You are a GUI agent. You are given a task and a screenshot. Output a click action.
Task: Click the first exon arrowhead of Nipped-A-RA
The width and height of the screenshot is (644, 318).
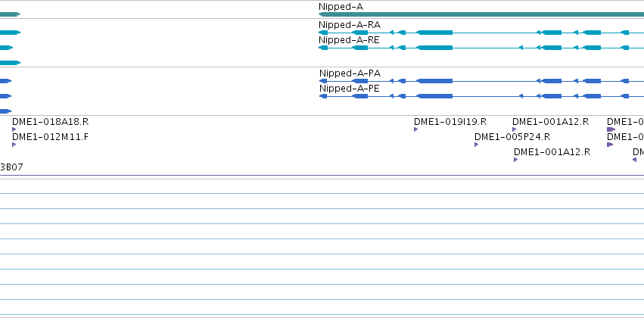tap(323, 33)
